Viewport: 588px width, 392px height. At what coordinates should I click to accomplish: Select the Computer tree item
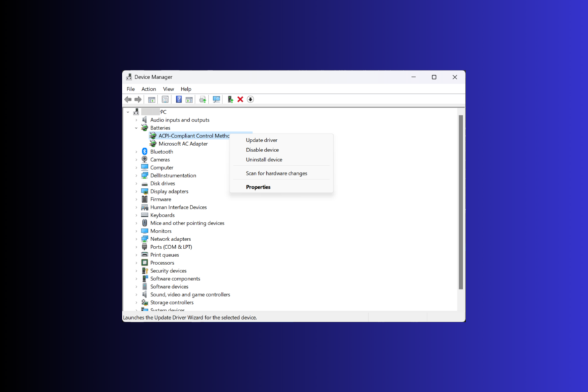pos(162,167)
